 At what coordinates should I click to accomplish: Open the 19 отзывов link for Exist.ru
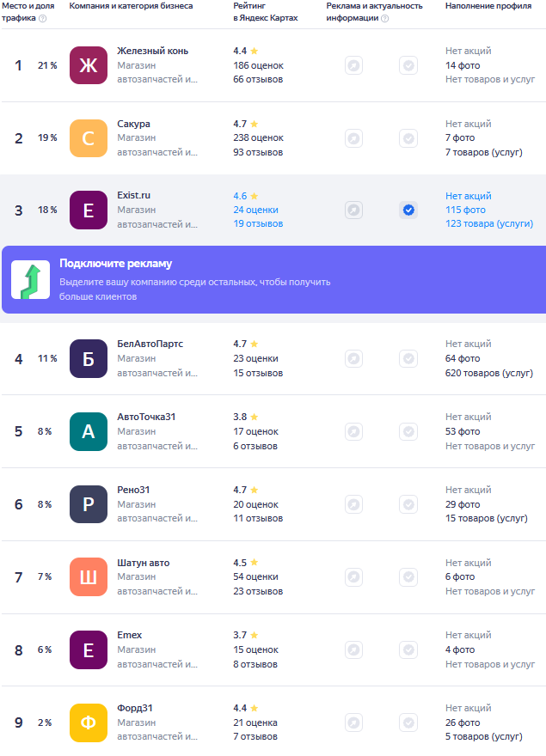[x=258, y=224]
